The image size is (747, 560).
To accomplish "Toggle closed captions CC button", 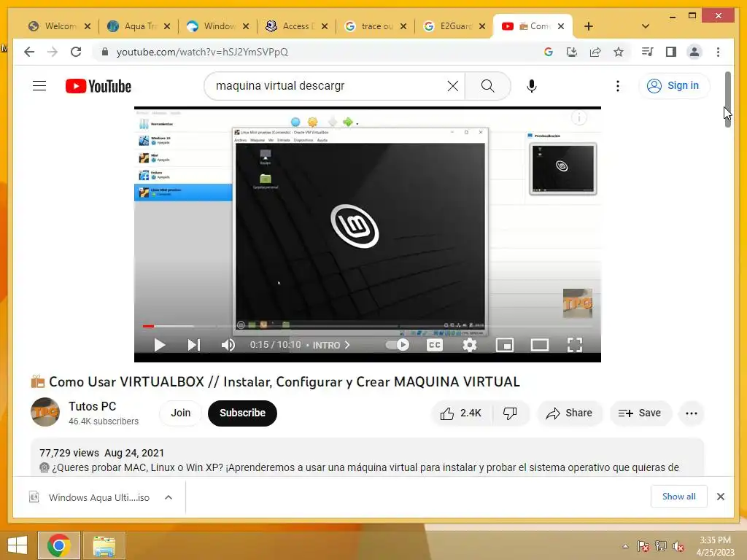I will click(x=435, y=345).
